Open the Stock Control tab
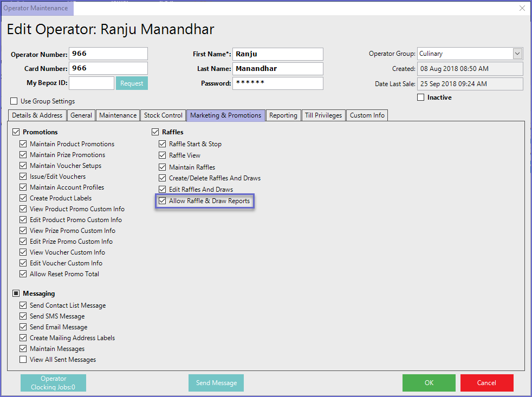 pos(163,115)
